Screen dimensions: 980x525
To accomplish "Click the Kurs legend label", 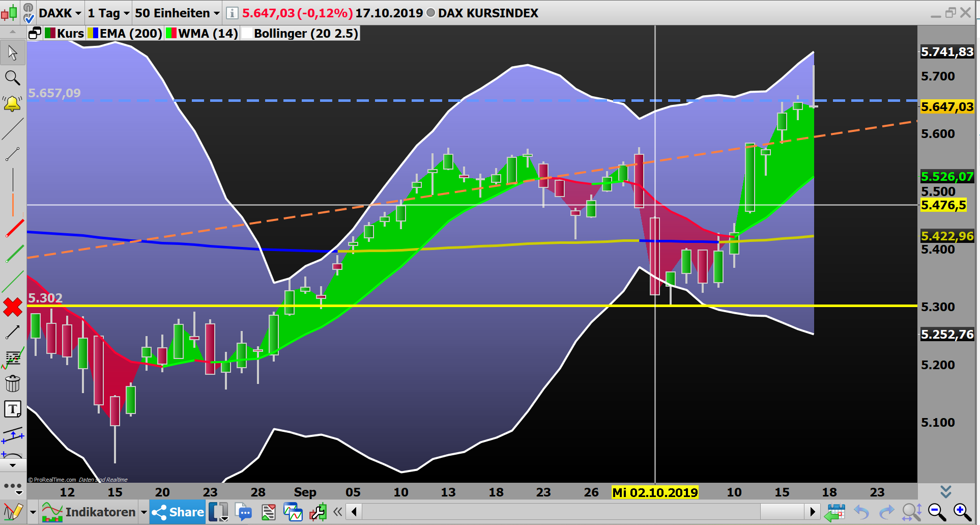I will coord(70,33).
